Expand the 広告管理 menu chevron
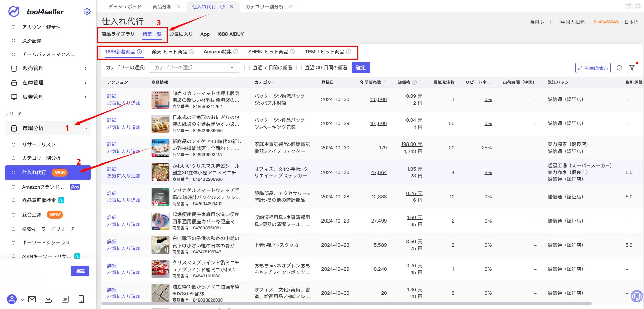The height and width of the screenshot is (309, 644). 85,97
